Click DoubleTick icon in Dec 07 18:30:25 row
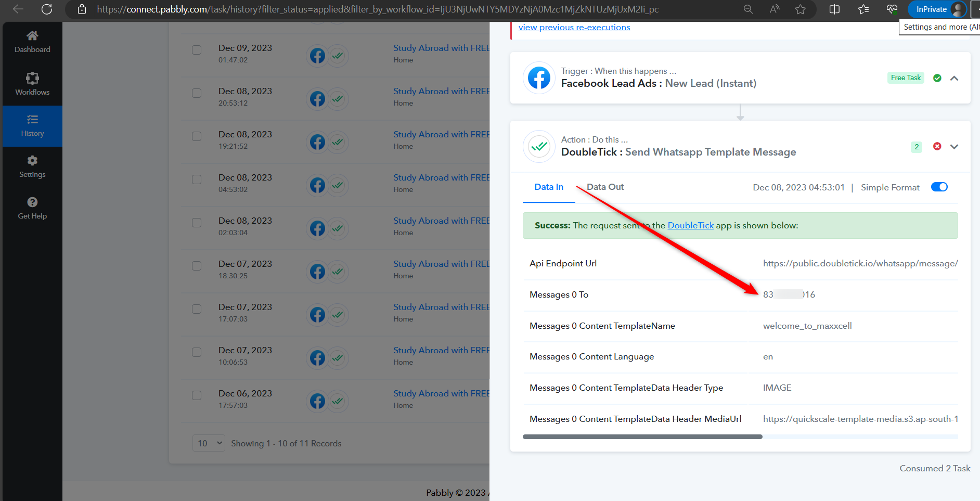Image resolution: width=980 pixels, height=501 pixels. click(x=338, y=272)
